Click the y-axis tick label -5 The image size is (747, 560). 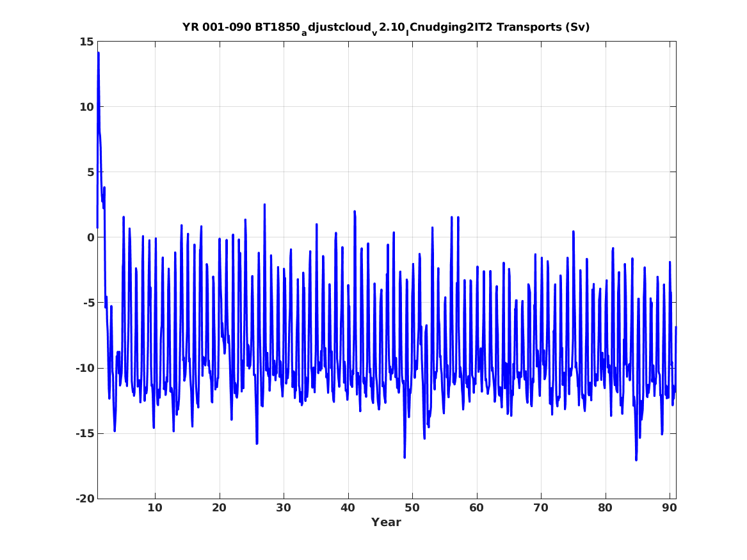coord(88,303)
